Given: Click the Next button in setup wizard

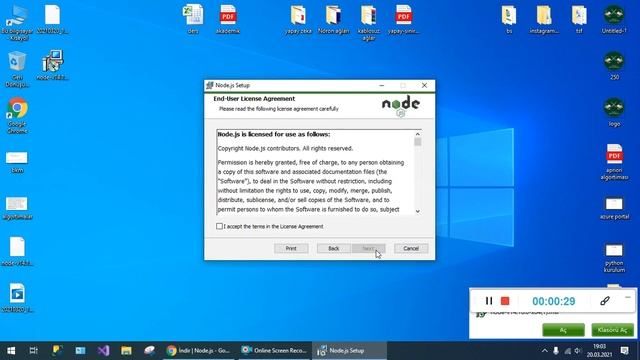Looking at the screenshot, I should click(x=368, y=248).
